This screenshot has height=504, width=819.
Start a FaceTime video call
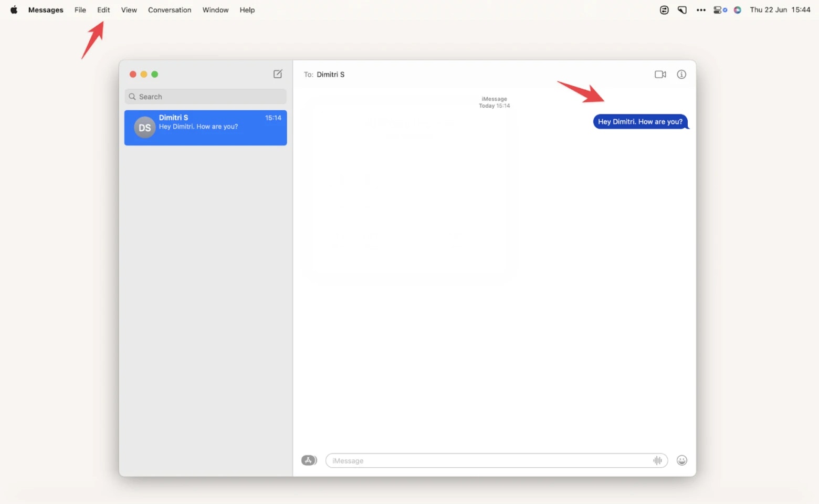point(660,75)
